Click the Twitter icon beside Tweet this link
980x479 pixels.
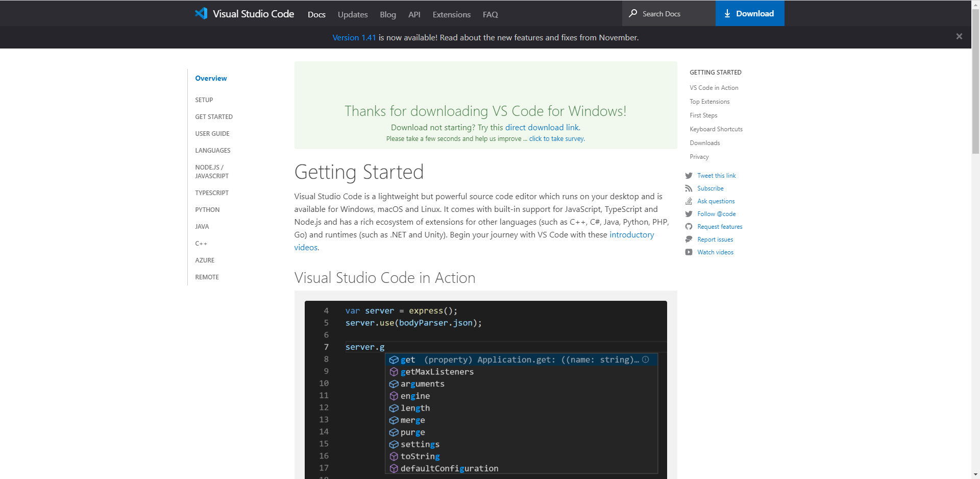point(689,176)
